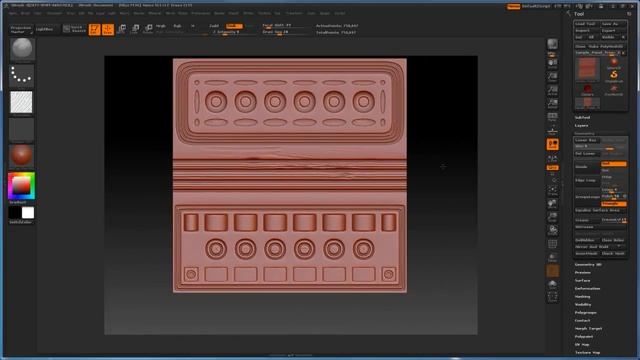Click Load Tool button
This screenshot has width=640, height=360.
pos(586,24)
